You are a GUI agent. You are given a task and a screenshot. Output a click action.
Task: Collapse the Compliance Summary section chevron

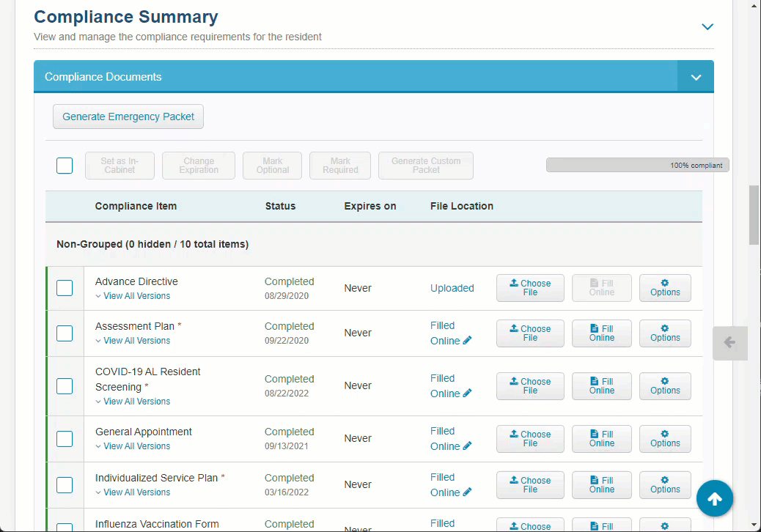pyautogui.click(x=707, y=26)
